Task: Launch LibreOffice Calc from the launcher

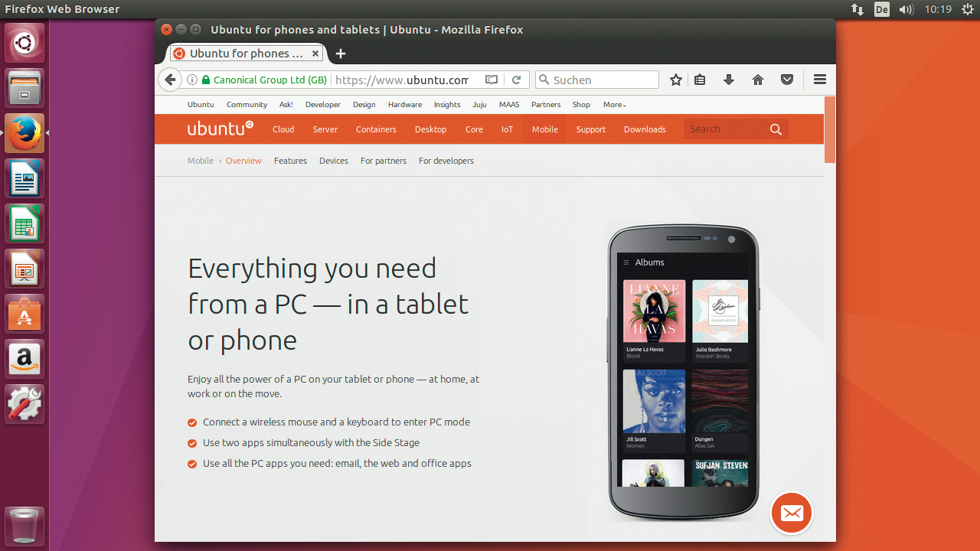Action: pos(24,224)
